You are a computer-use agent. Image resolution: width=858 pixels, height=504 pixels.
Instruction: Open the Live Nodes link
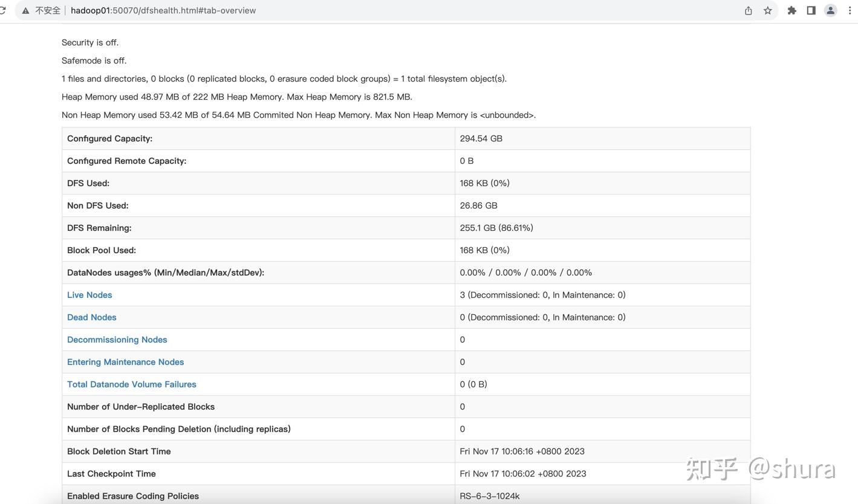(89, 295)
